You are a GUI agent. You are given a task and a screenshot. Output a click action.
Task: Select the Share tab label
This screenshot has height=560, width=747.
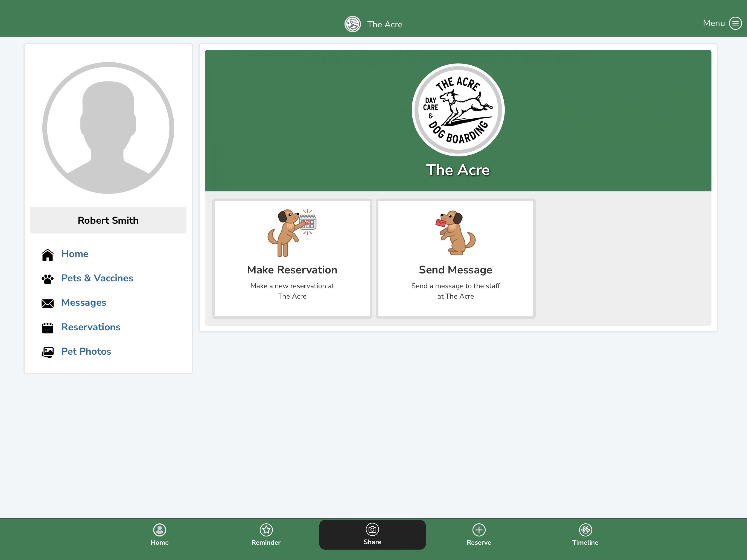(372, 542)
